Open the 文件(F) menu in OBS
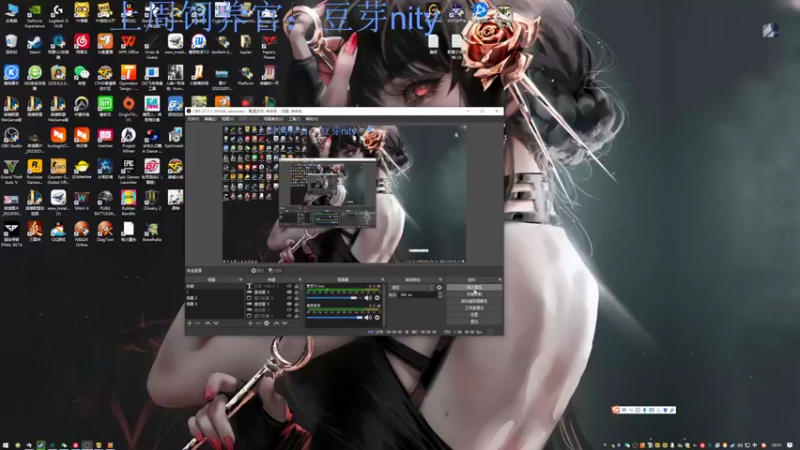The image size is (800, 450). tap(193, 119)
